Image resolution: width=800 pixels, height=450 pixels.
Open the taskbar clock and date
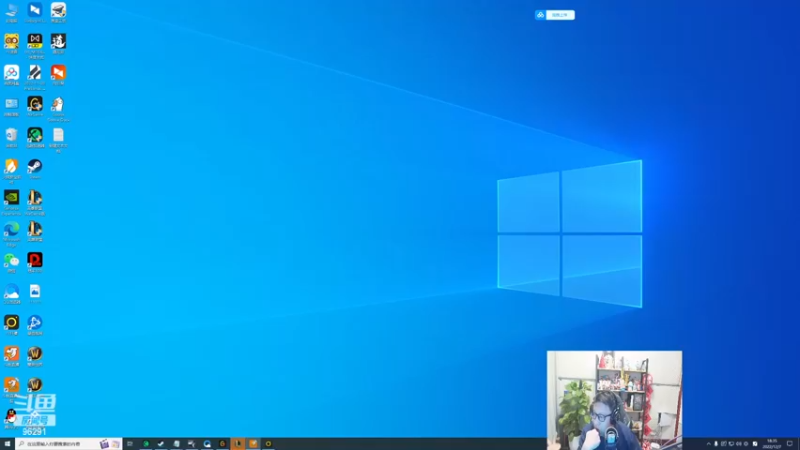[x=772, y=444]
